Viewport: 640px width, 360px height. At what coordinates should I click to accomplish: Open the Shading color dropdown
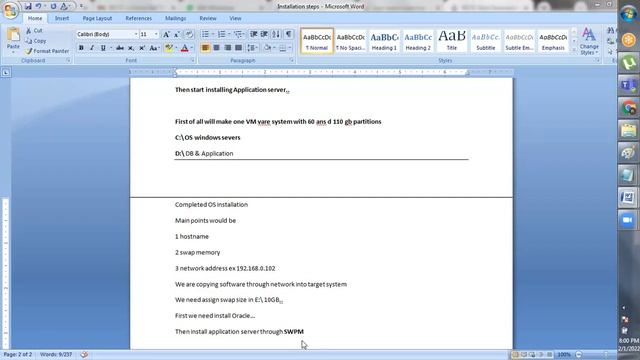(x=273, y=48)
